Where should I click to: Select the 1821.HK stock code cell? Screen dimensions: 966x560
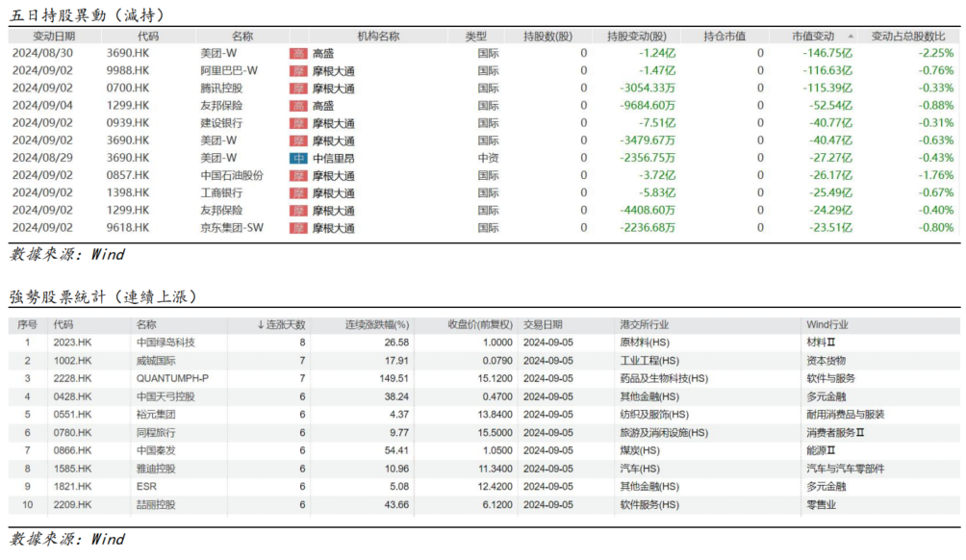(x=72, y=487)
